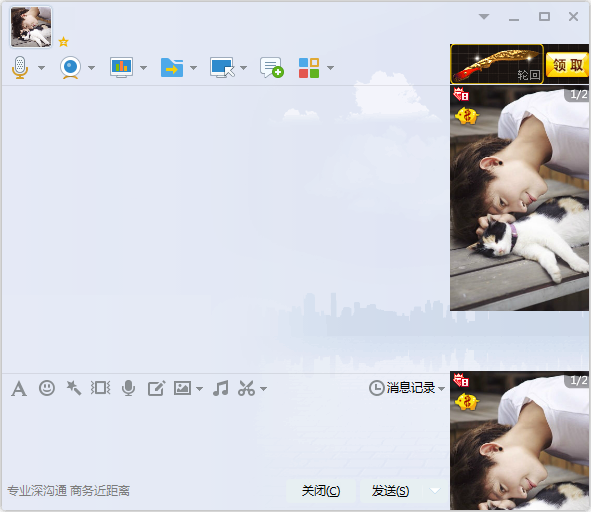
Task: Click the yellow star badge near avatar
Action: (63, 41)
